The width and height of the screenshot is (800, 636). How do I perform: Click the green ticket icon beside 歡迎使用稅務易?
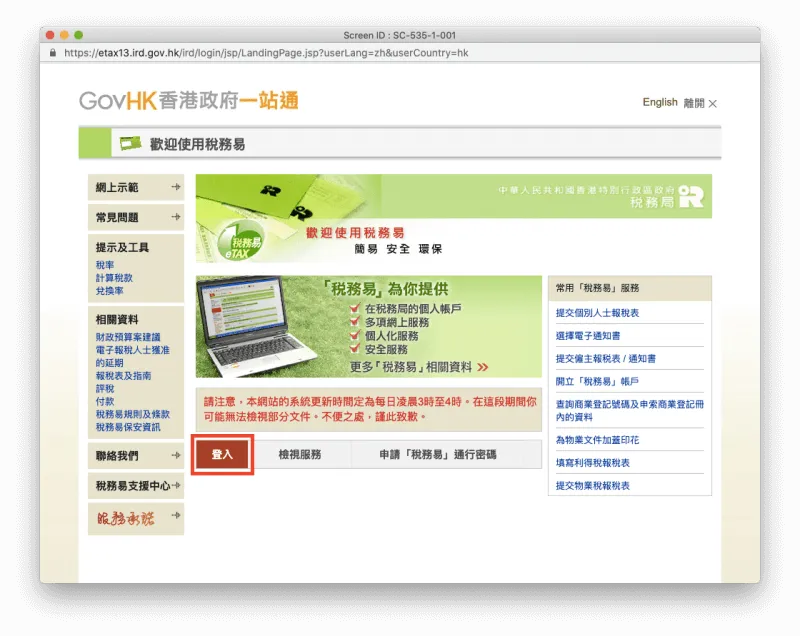coord(130,143)
